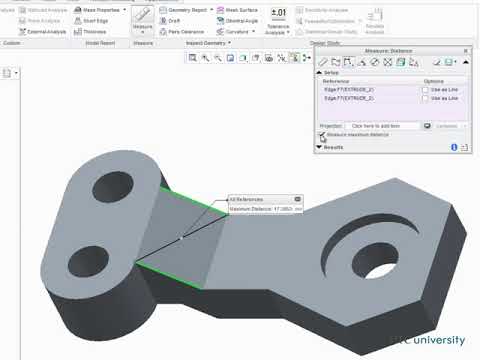The height and width of the screenshot is (360, 480).
Task: Repaint the graphics window
Action: (231, 58)
